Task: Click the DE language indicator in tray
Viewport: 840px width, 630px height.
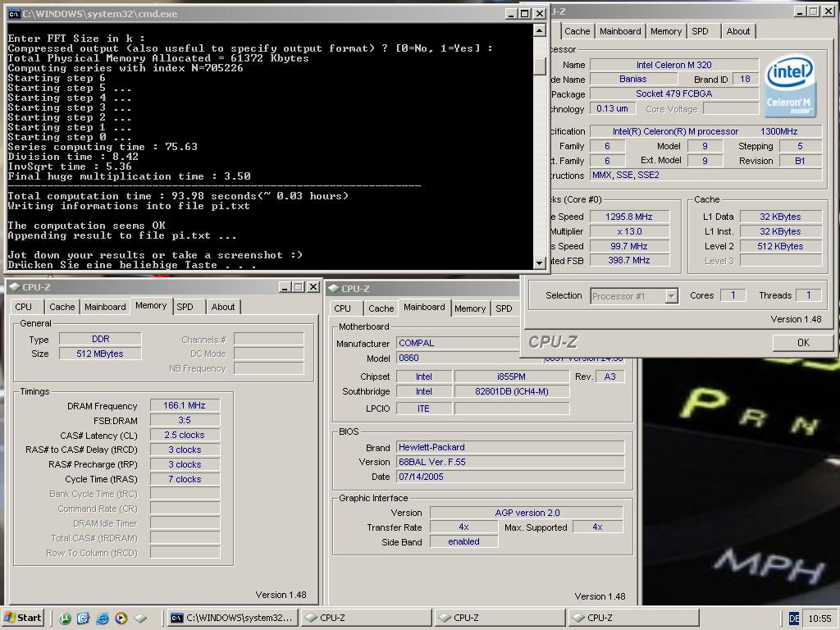Action: click(794, 619)
